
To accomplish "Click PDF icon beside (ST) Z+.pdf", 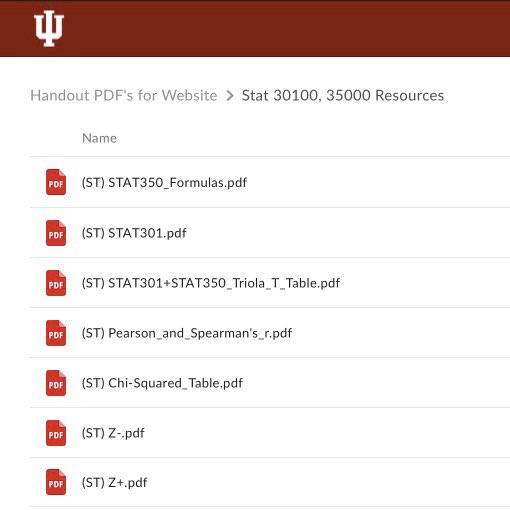I will tap(56, 482).
